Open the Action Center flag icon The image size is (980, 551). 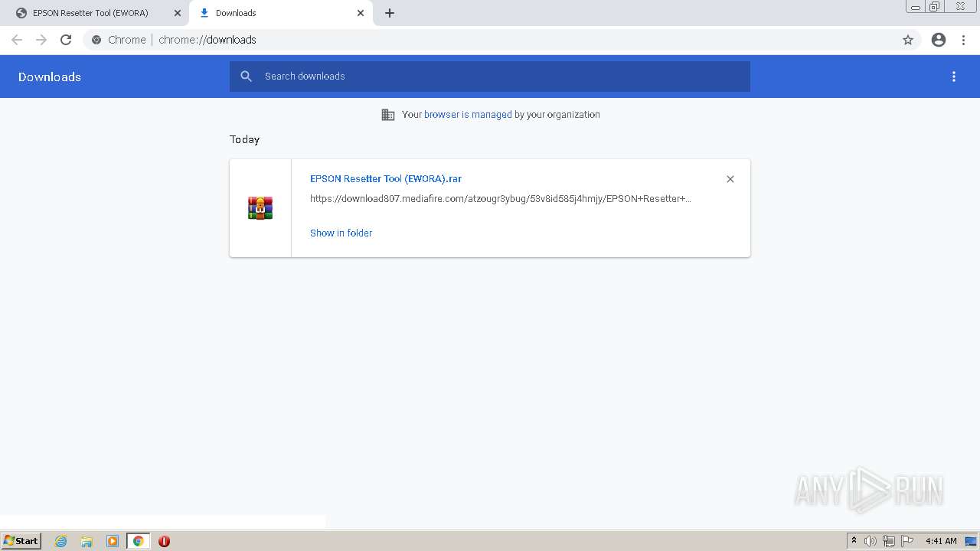pos(907,541)
